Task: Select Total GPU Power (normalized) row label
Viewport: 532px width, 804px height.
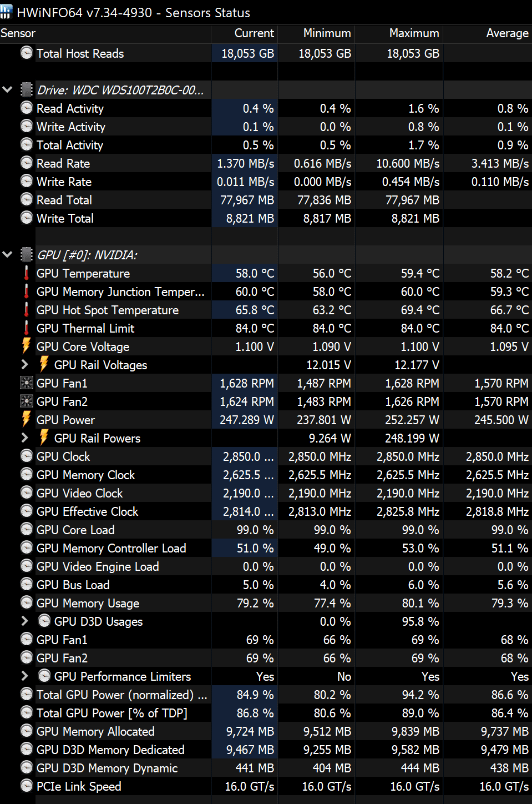Action: point(122,695)
